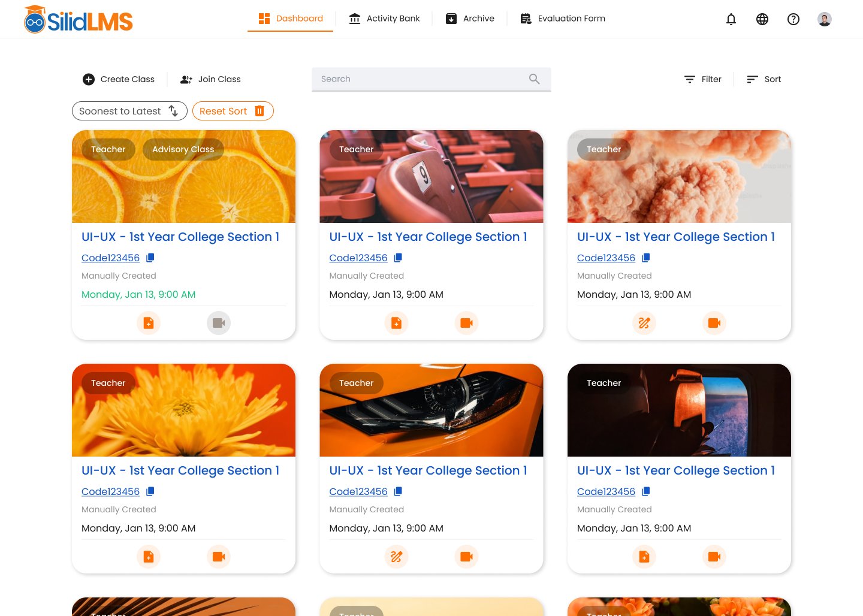Click the Advisory Class badge
Viewport: 863px width, 616px height.
[x=183, y=149]
